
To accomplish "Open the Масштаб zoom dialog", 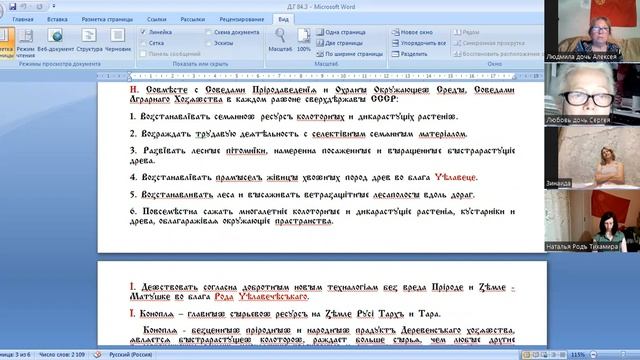I will click(x=280, y=40).
